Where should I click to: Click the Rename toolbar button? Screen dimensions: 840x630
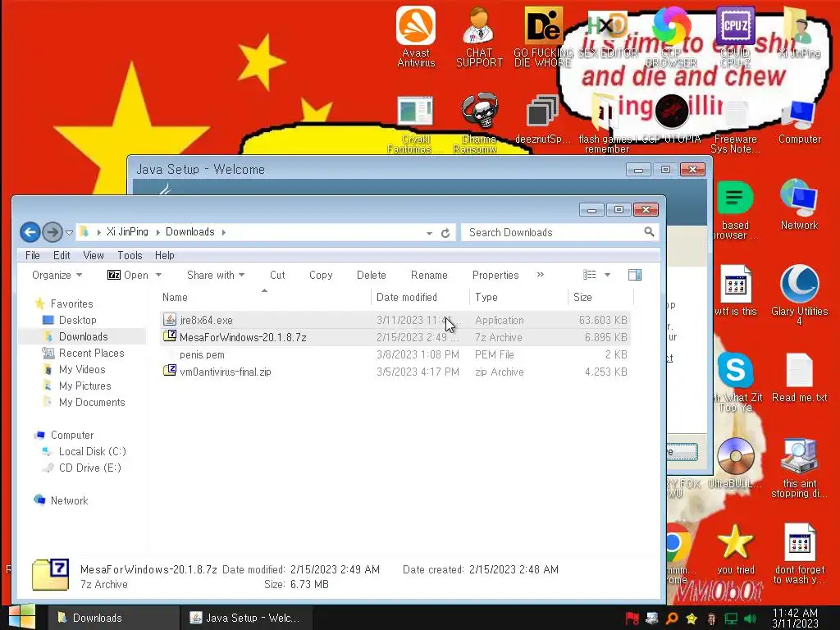pos(429,275)
